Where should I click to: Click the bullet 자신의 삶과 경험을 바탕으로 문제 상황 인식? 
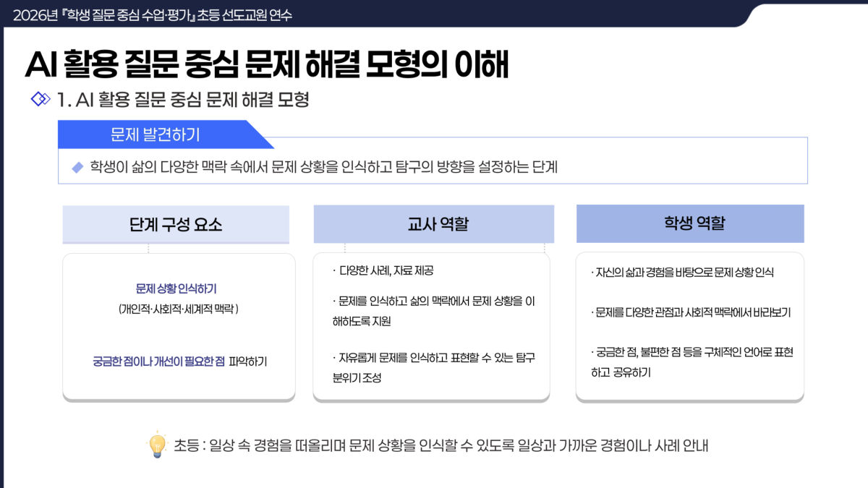tap(682, 273)
